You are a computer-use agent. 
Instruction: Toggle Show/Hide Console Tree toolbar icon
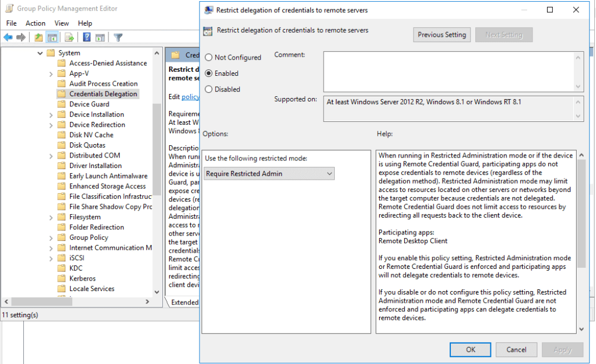click(52, 37)
